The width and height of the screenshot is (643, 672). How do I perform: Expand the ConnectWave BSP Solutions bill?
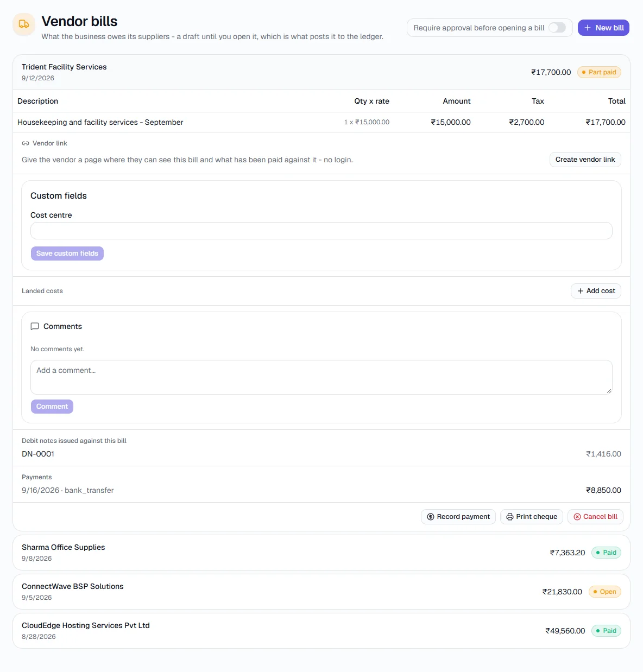(x=321, y=592)
